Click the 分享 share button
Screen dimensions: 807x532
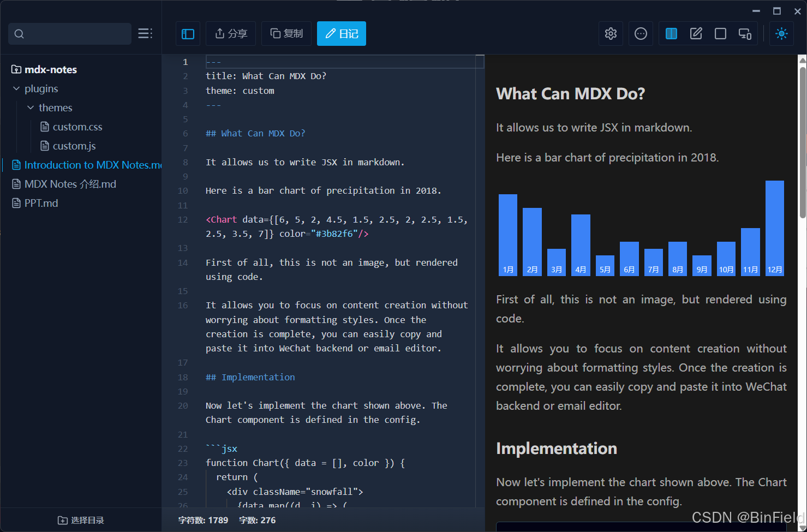231,34
